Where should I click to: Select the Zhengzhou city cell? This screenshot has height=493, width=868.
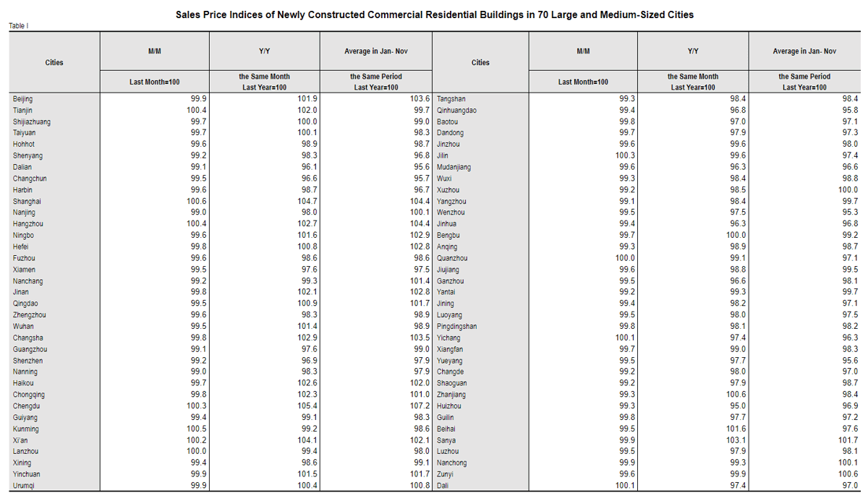(29, 315)
